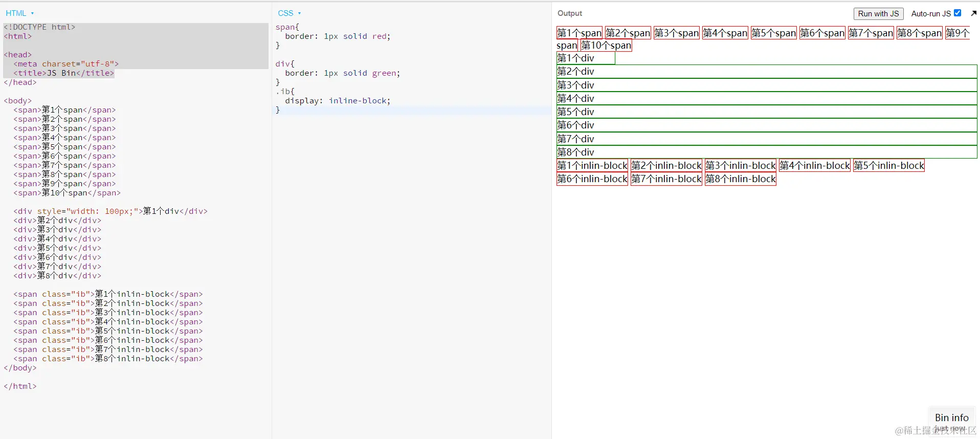Viewport: 980px width, 439px height.
Task: Click the 第5个inlin-block box in Output
Action: (889, 165)
